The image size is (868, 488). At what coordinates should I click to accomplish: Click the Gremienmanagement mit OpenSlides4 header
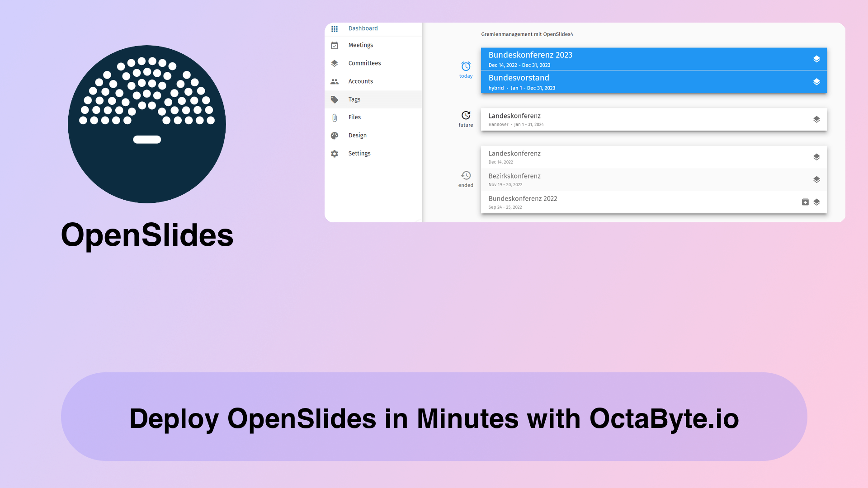coord(527,34)
